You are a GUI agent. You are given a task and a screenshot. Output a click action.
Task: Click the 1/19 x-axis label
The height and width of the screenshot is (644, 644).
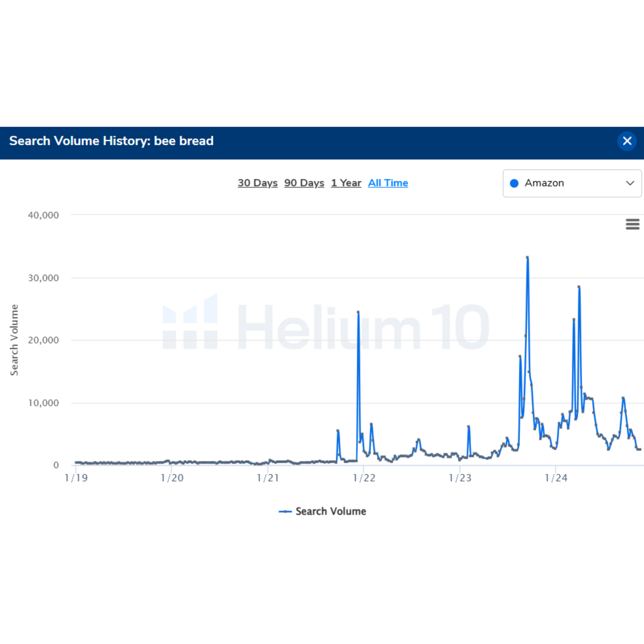pos(76,478)
